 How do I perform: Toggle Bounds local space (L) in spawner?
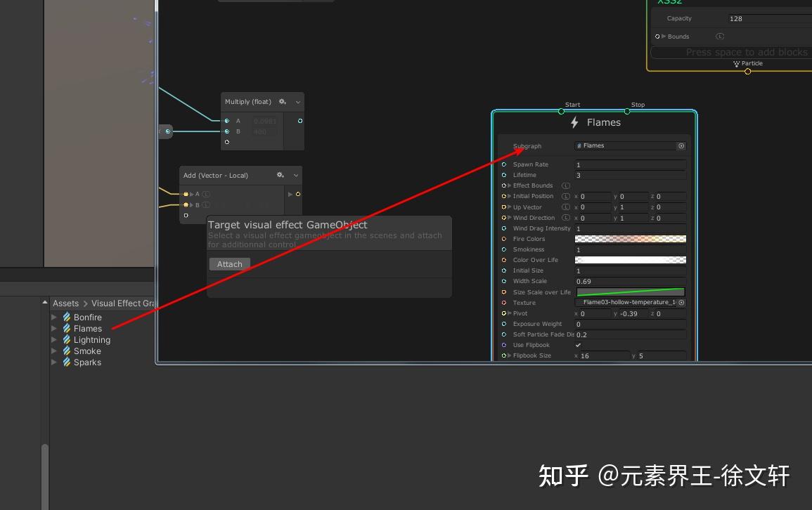tap(720, 37)
